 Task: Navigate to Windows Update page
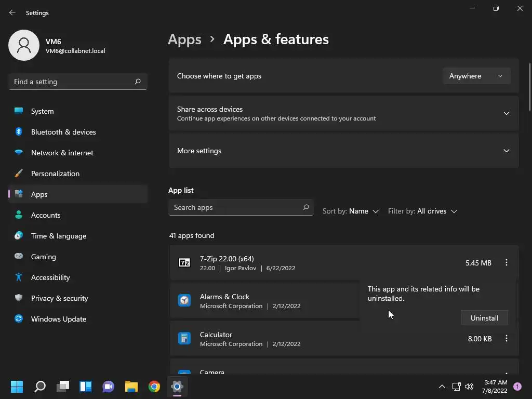(x=78, y=318)
